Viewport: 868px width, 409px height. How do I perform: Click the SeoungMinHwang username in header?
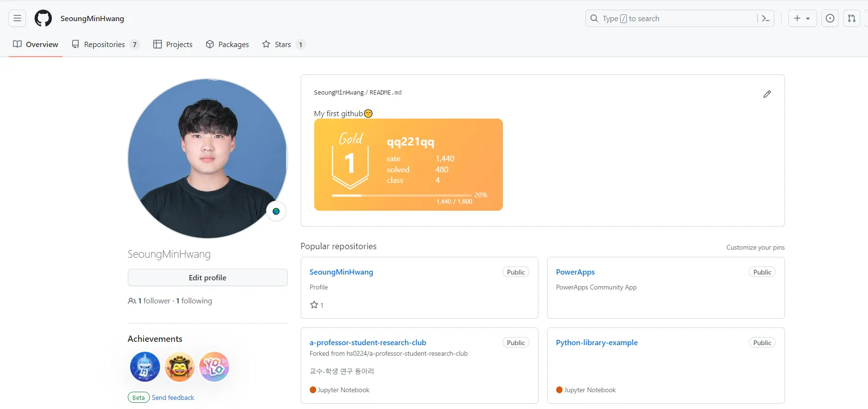click(x=92, y=18)
